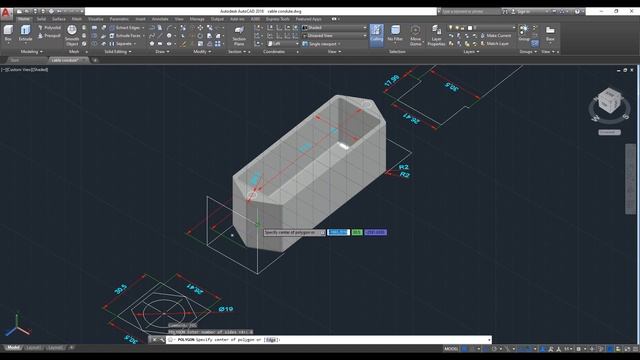Screen dimensions: 640x360
Task: Choose the Presspull tool
Action: [x=49, y=36]
